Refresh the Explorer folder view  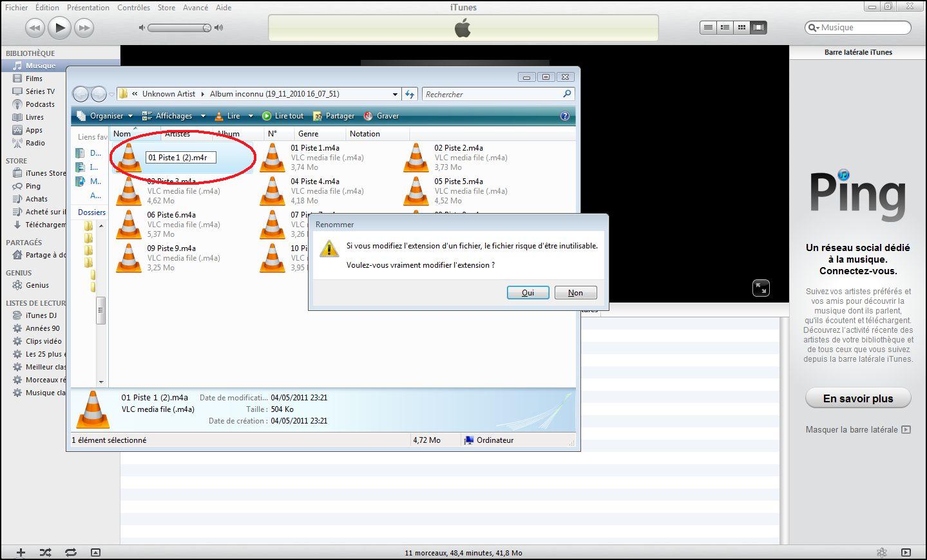[x=410, y=95]
